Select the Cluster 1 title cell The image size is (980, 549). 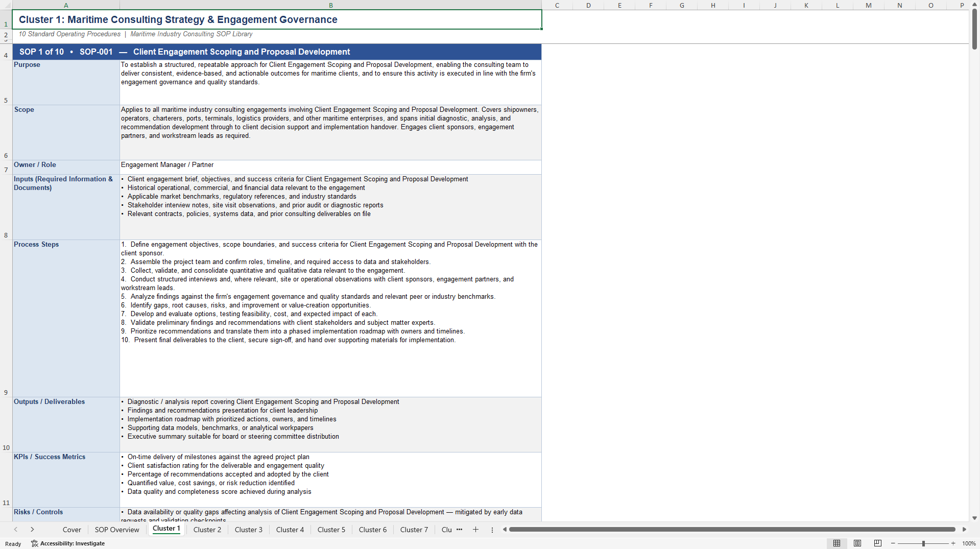[x=277, y=19]
